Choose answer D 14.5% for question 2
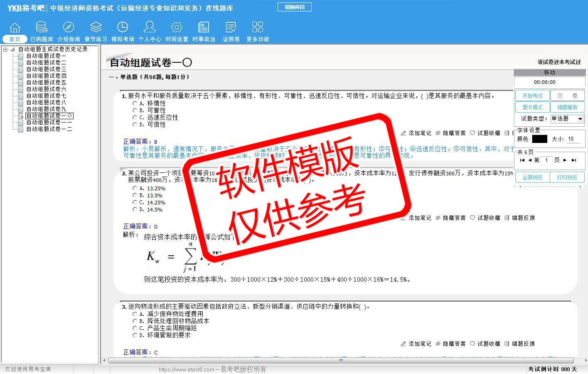This screenshot has width=588, height=374. (135, 209)
